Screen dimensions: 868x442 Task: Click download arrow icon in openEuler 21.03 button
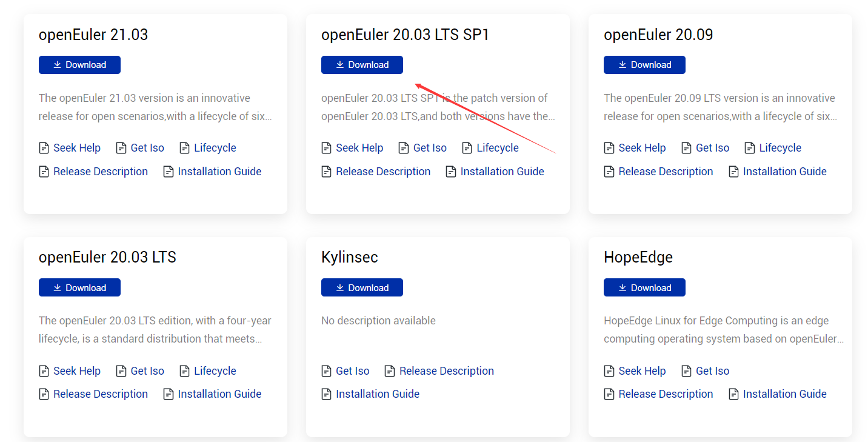(x=57, y=65)
